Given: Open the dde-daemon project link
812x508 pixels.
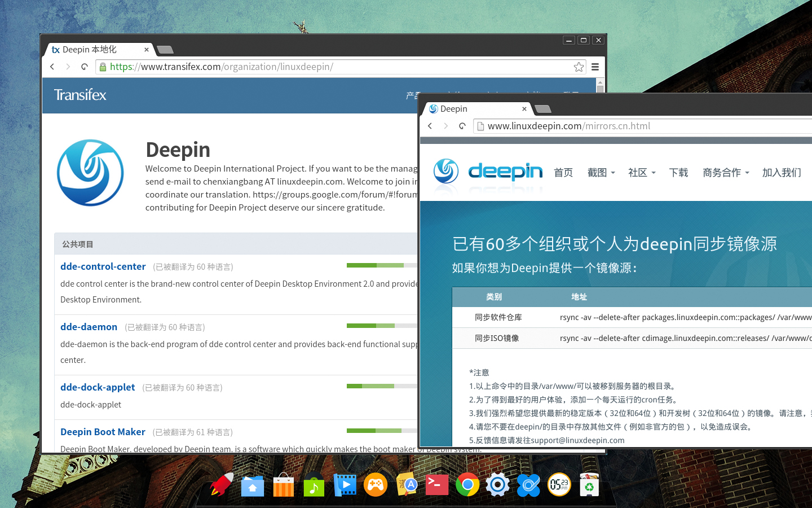Looking at the screenshot, I should click(89, 327).
